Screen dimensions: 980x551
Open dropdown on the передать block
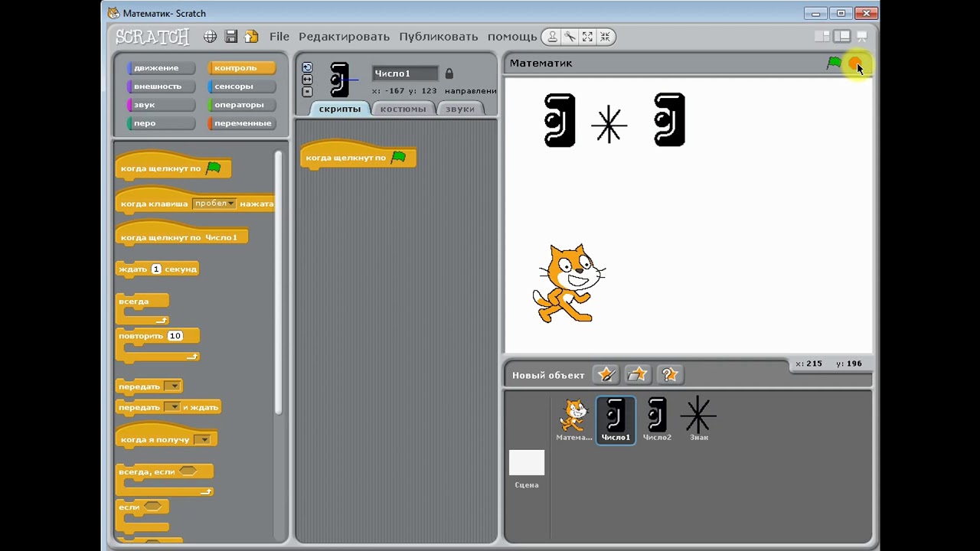tap(172, 386)
